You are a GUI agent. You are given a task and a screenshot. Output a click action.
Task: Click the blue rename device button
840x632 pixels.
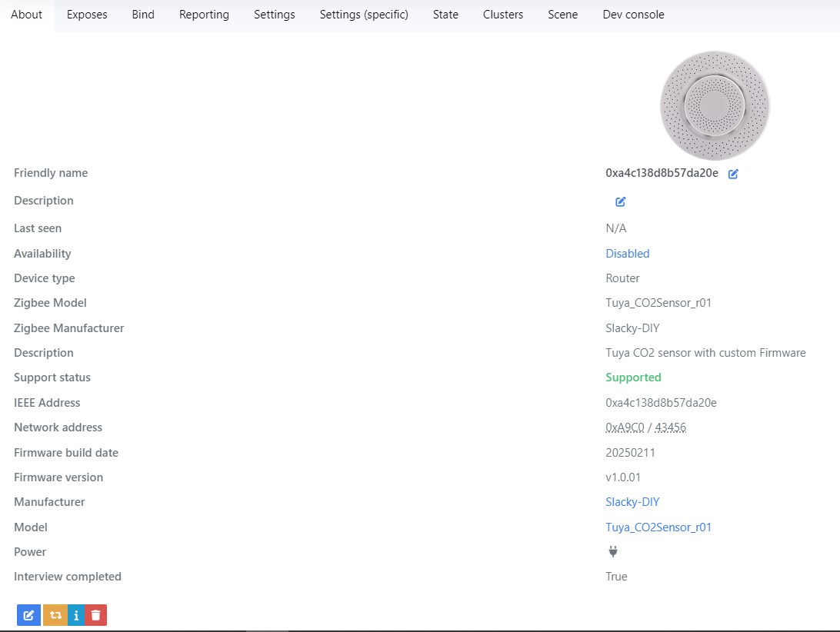point(29,615)
